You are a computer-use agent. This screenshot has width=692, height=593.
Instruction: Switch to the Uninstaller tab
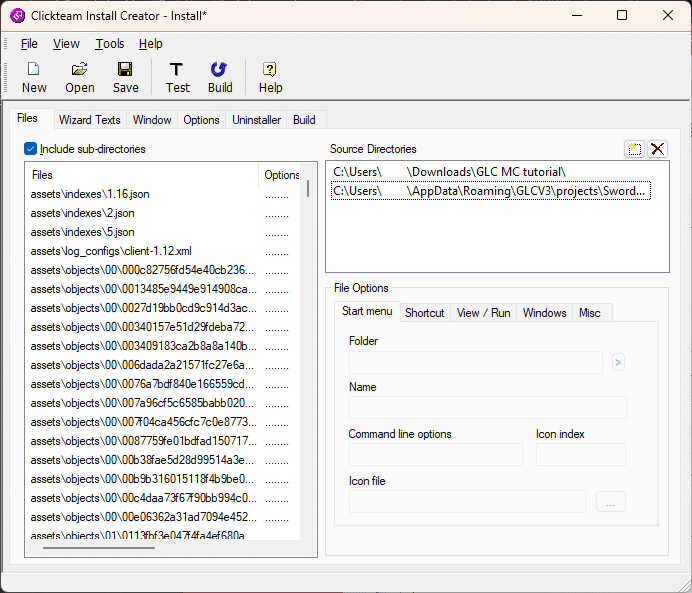[256, 120]
